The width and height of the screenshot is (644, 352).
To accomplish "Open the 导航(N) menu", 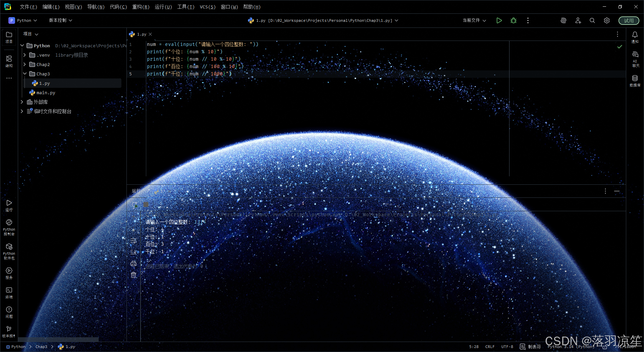I will click(96, 7).
